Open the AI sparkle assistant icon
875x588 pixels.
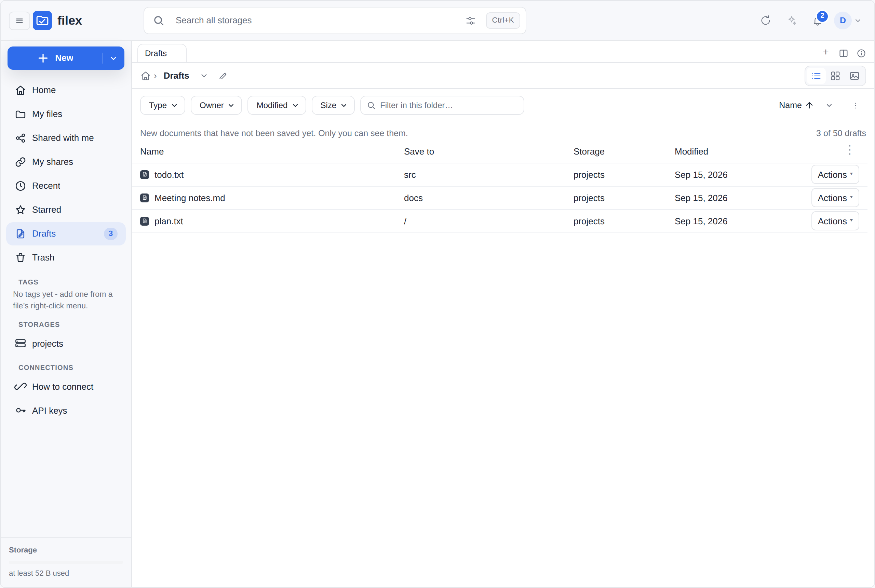pyautogui.click(x=792, y=21)
